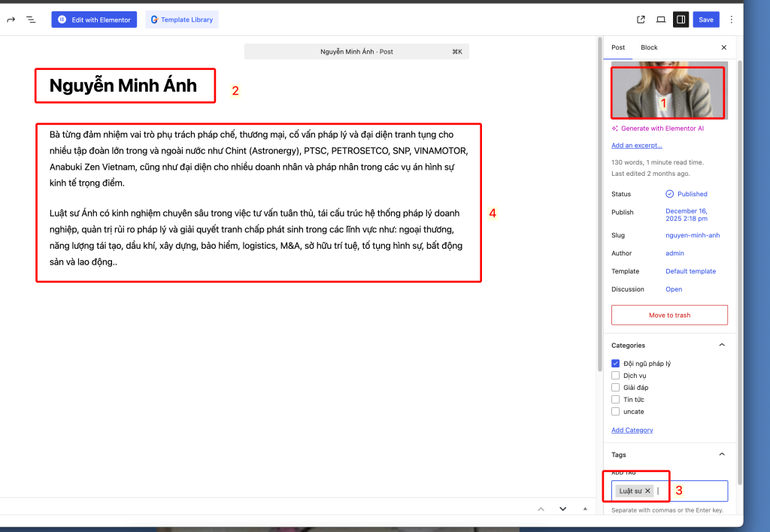Check the 'Dịch vụ' category checkbox
The width and height of the screenshot is (770, 532).
(x=616, y=376)
